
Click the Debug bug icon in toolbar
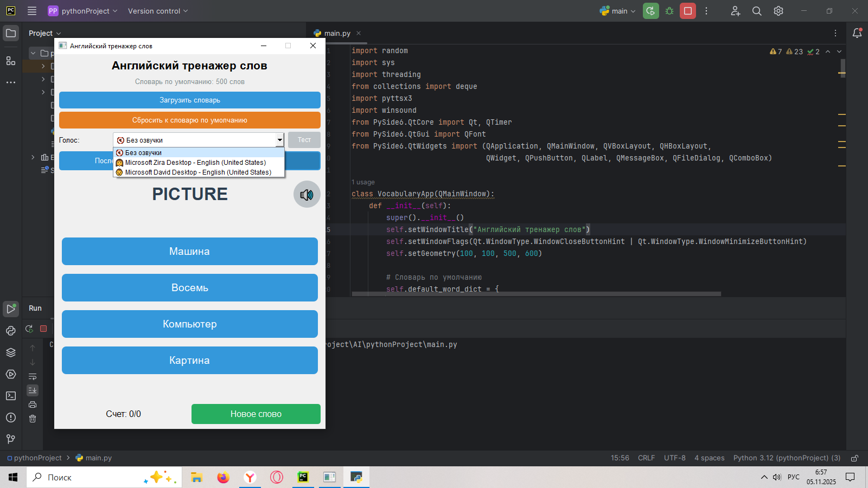[669, 11]
